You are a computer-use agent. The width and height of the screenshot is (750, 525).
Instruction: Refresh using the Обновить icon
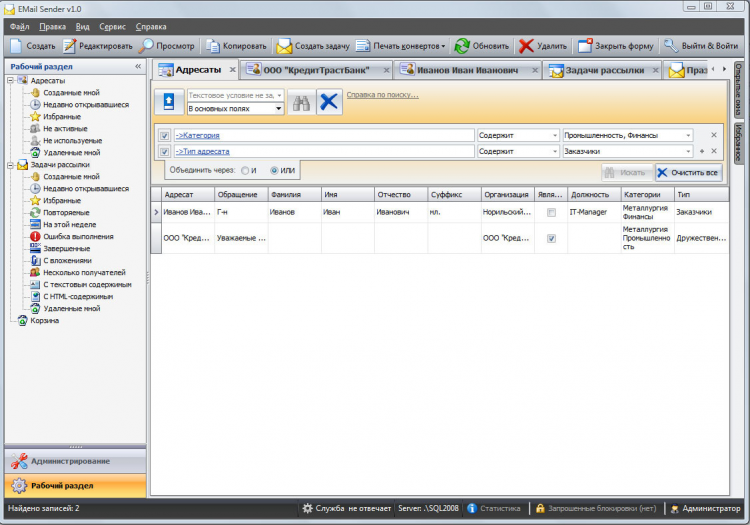click(x=462, y=46)
